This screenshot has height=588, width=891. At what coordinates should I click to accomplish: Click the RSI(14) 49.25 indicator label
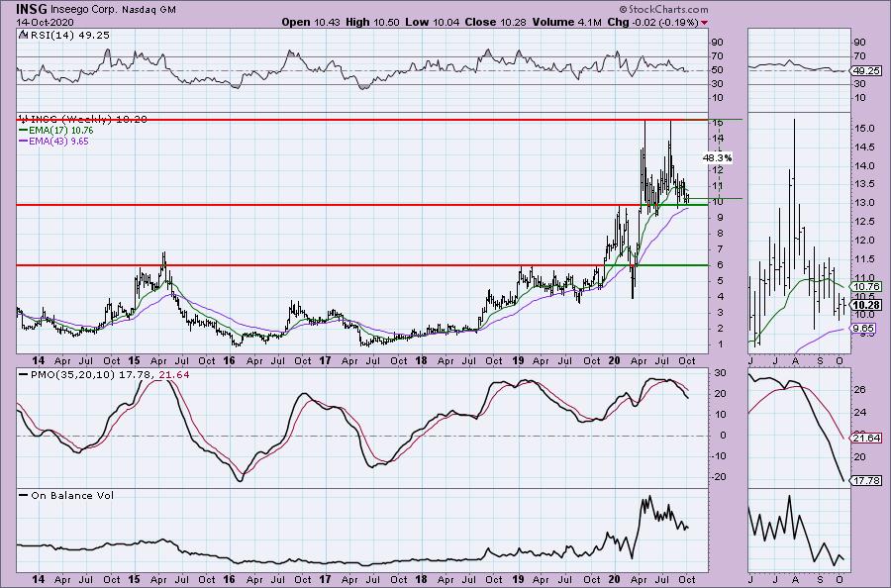click(68, 35)
